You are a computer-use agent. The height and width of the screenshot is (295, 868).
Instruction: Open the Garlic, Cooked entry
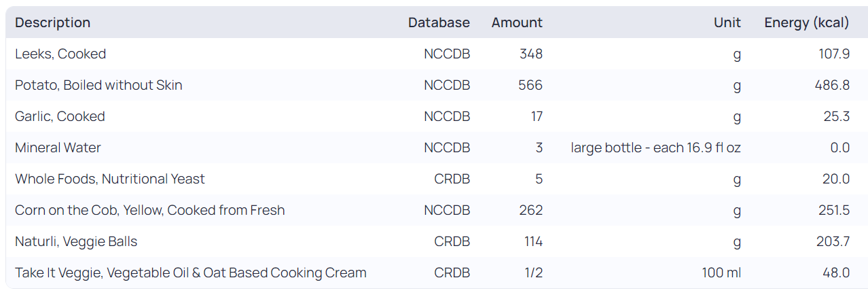pyautogui.click(x=60, y=116)
